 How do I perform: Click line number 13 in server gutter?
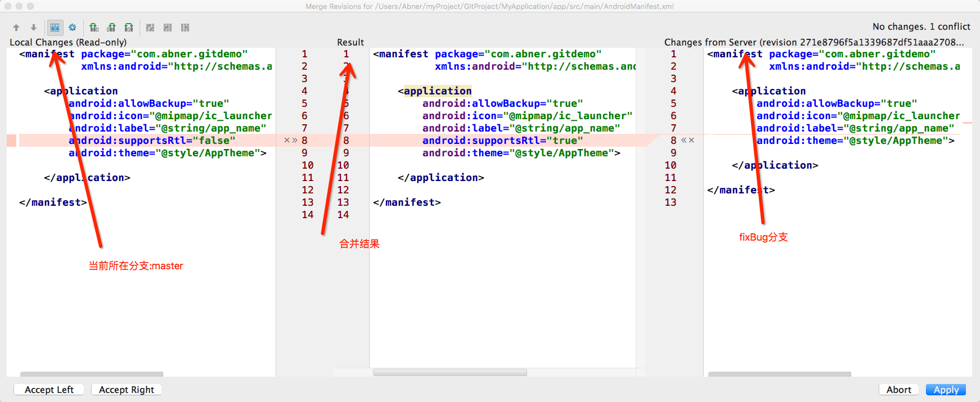(x=671, y=202)
